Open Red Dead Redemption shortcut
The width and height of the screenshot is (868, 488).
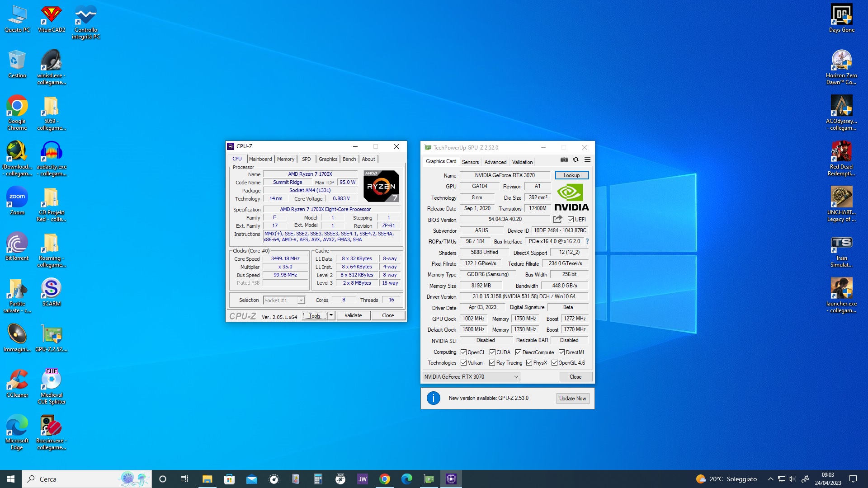(841, 159)
